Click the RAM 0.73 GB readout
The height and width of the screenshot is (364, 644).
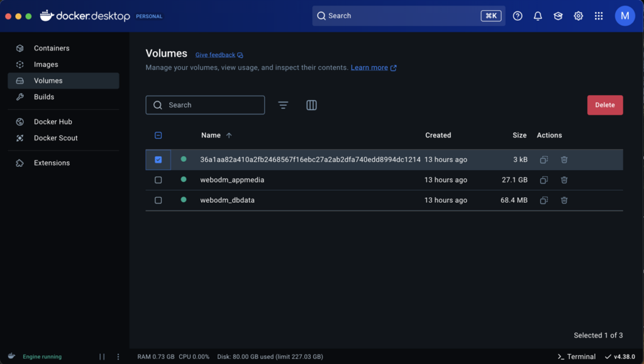pyautogui.click(x=156, y=356)
